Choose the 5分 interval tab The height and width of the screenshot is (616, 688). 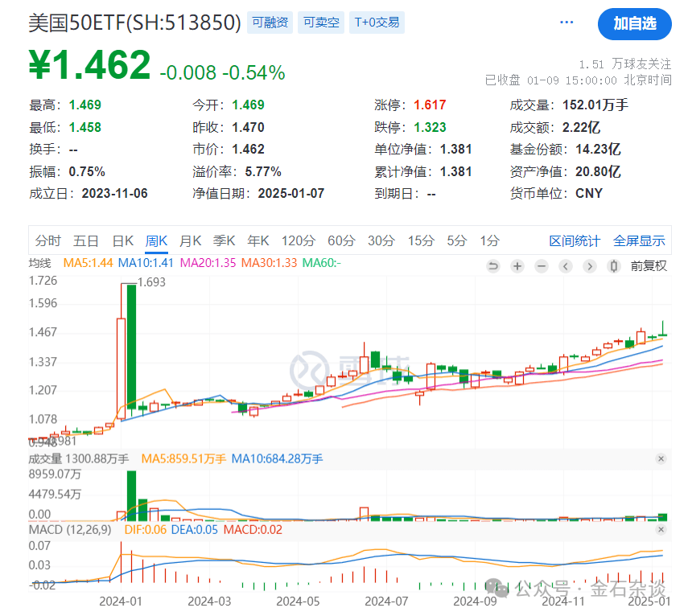457,240
